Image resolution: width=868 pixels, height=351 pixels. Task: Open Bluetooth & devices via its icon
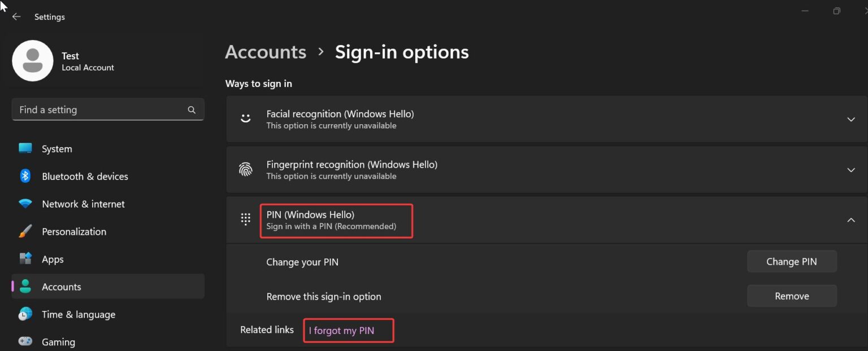click(25, 176)
